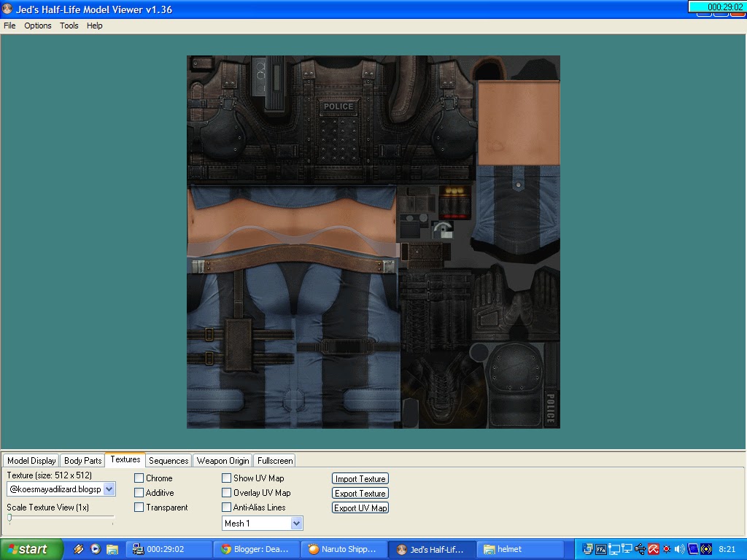Check Overlay UV Map
Image resolution: width=747 pixels, height=560 pixels.
click(x=226, y=492)
